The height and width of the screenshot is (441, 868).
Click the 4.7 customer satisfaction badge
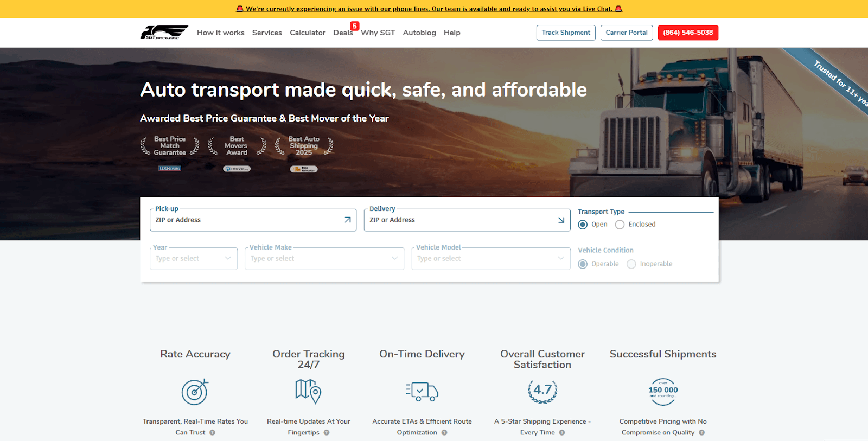tap(542, 391)
